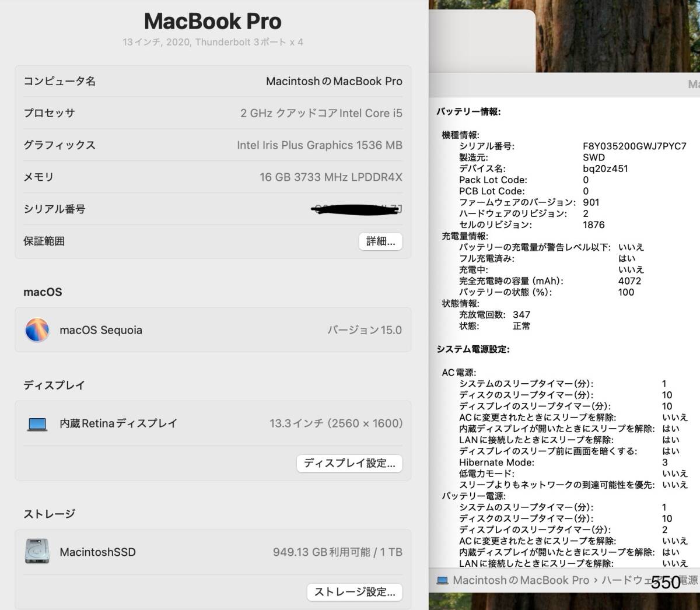Image resolution: width=700 pixels, height=610 pixels.
Task: Click the built-in Retina display icon
Action: (x=37, y=424)
